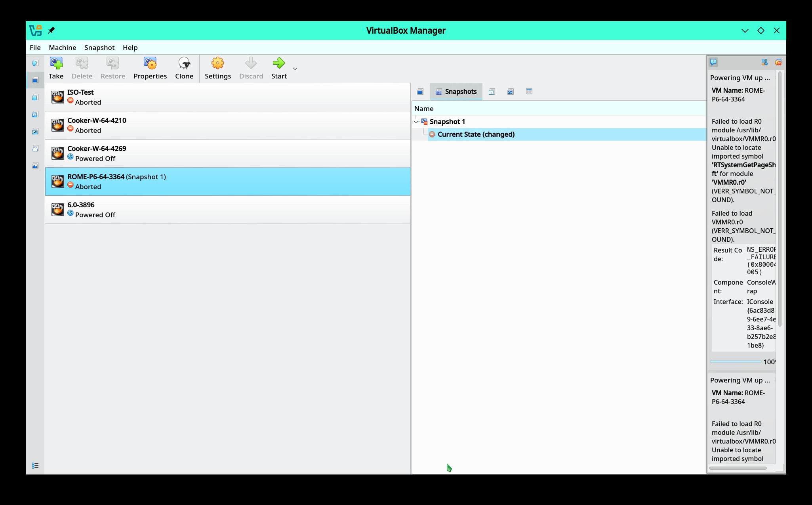Viewport: 812px width, 505px height.
Task: Select the Current State (changed) entry
Action: coord(476,134)
